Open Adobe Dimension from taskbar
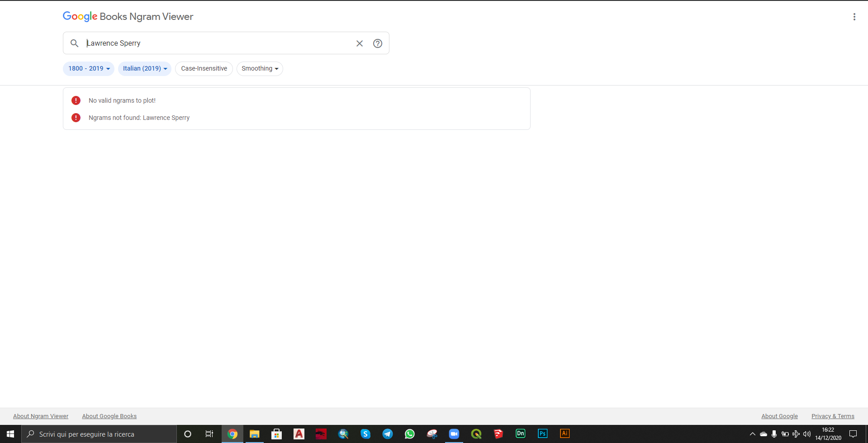 tap(521, 433)
